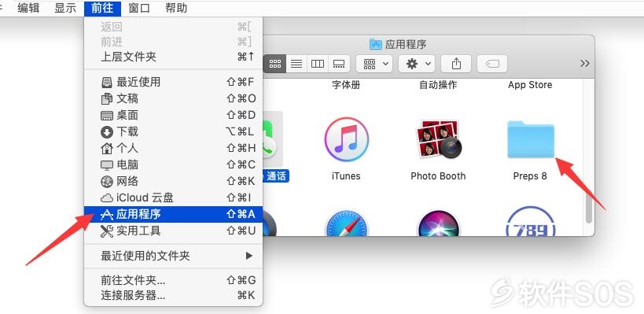Open the 窗口 menu in menu bar
The width and height of the screenshot is (644, 314).
pyautogui.click(x=139, y=8)
